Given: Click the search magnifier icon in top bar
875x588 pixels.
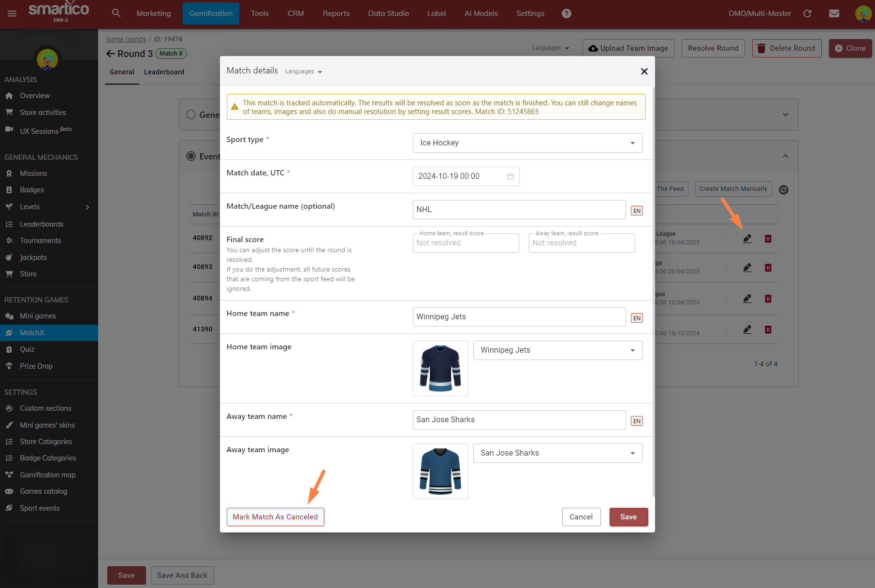Looking at the screenshot, I should (x=116, y=13).
